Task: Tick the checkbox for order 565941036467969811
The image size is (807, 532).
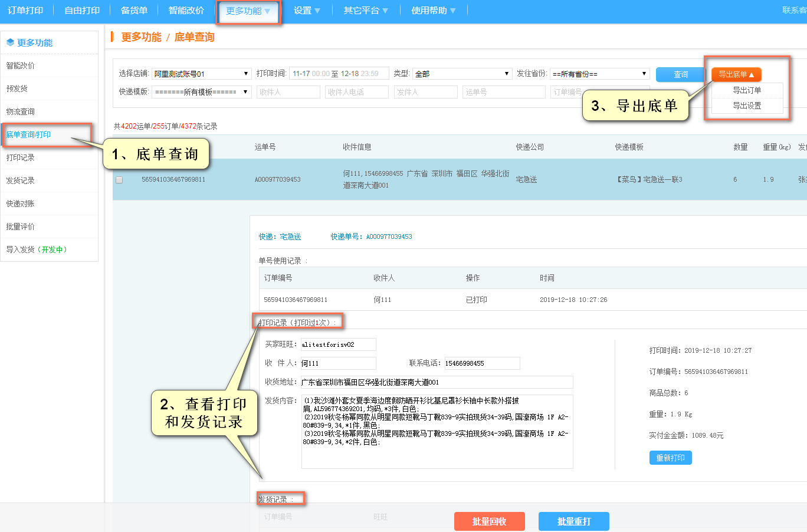Action: click(x=119, y=180)
